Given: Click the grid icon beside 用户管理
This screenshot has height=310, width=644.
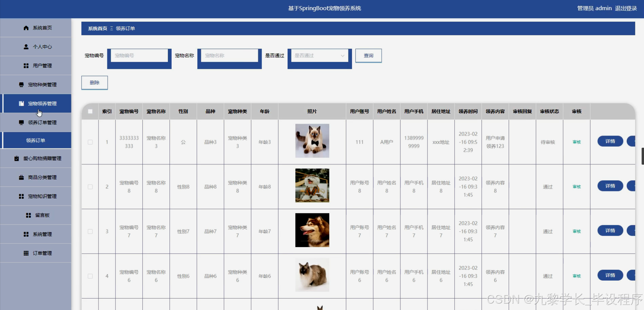Looking at the screenshot, I should coord(26,66).
